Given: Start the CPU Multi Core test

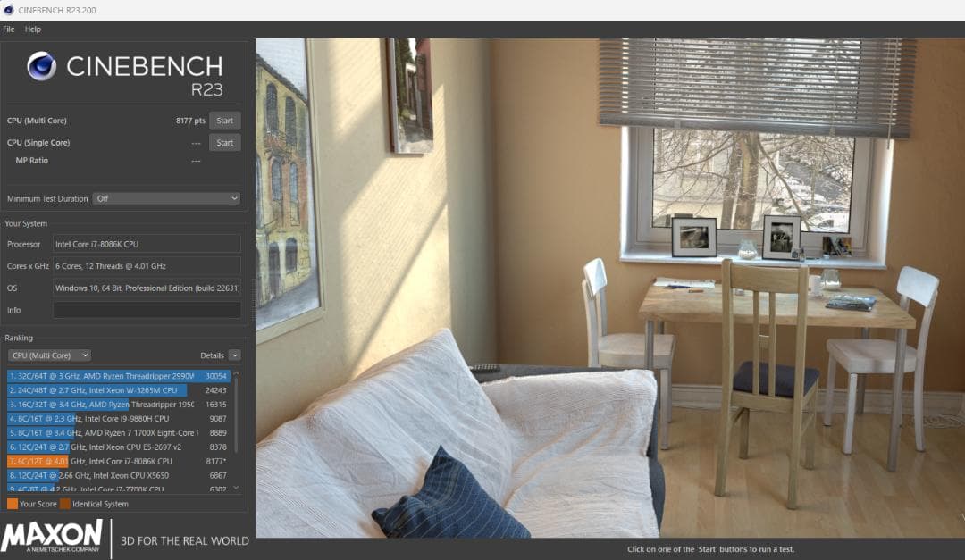Looking at the screenshot, I should click(x=224, y=121).
